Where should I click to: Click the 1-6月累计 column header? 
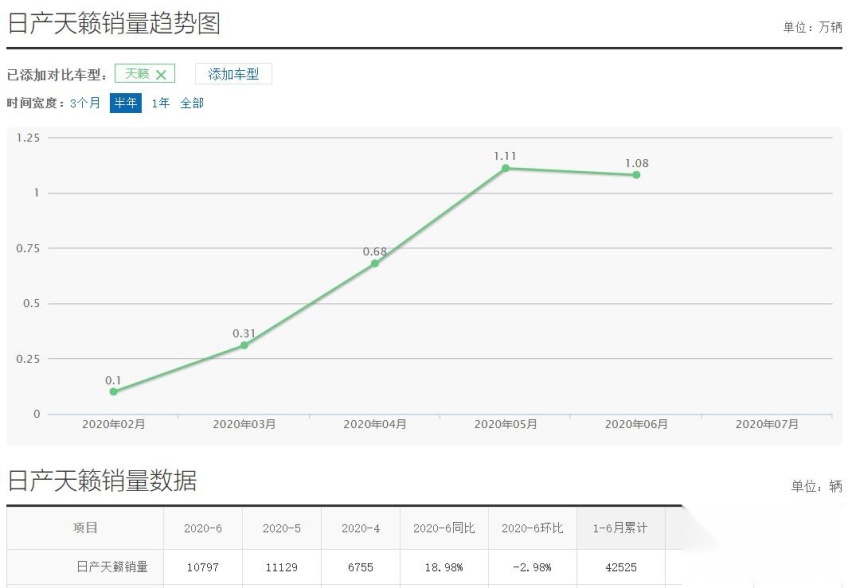coord(620,528)
